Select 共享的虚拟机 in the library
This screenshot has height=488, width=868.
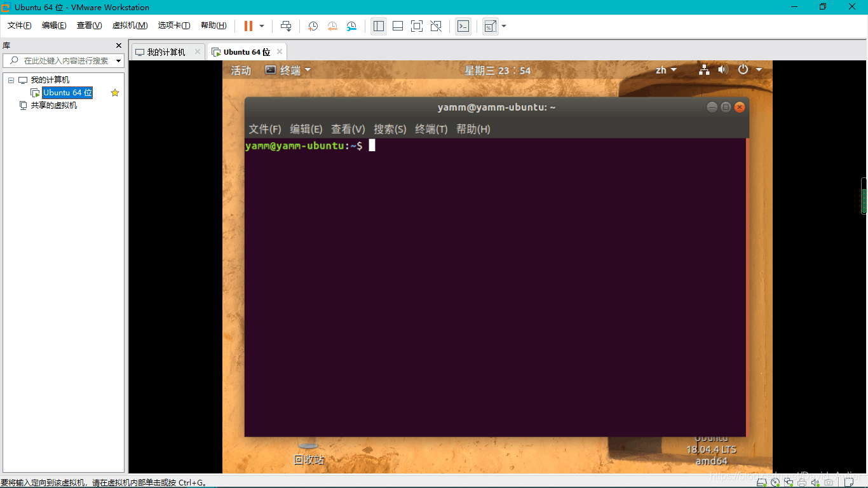click(54, 105)
